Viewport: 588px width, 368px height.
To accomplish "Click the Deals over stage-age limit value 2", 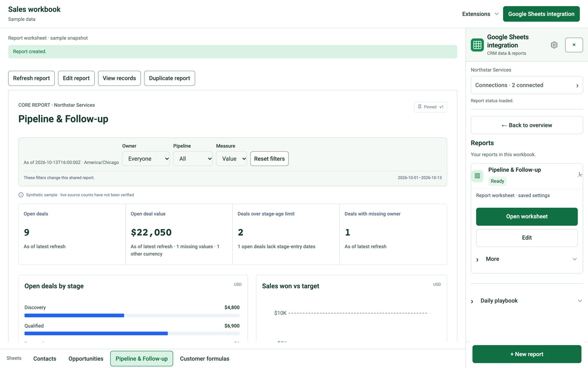I will (x=241, y=233).
